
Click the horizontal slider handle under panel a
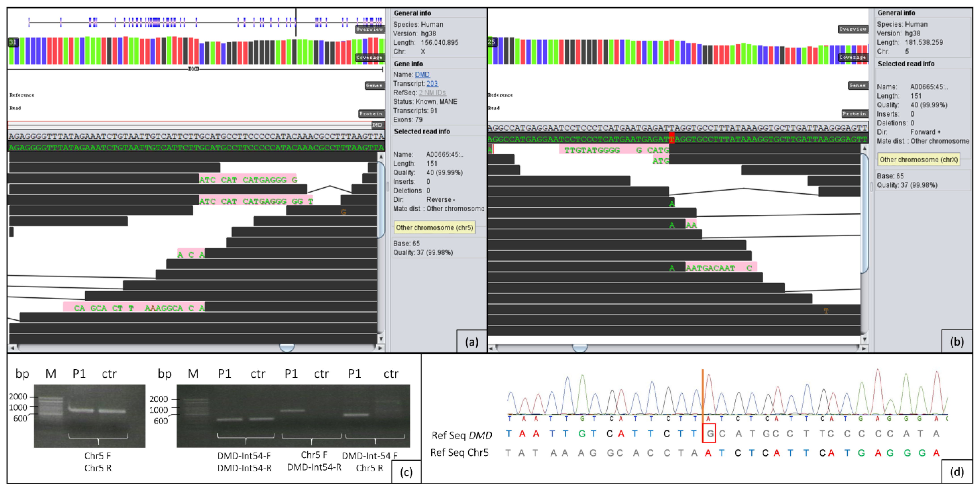[287, 347]
